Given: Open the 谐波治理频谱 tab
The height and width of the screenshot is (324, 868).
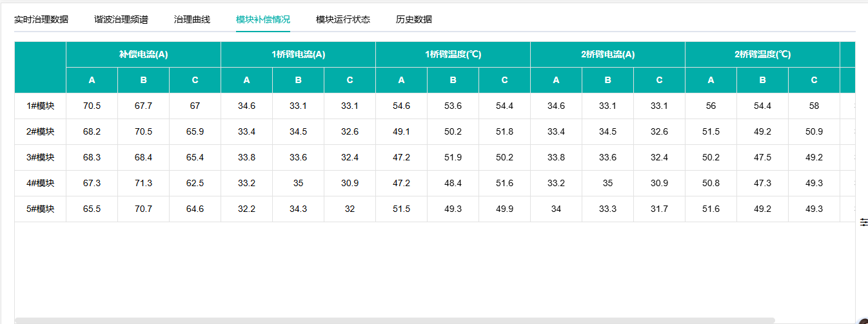Looking at the screenshot, I should [121, 19].
